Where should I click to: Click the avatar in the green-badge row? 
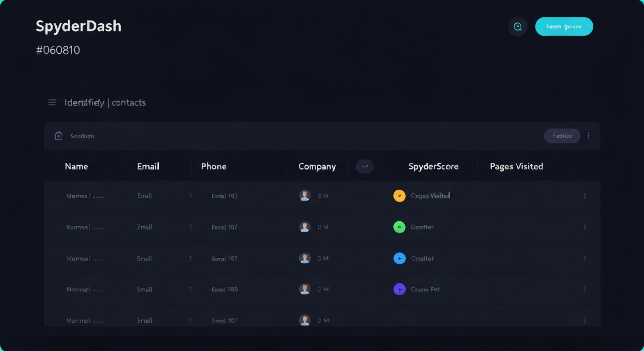[305, 227]
